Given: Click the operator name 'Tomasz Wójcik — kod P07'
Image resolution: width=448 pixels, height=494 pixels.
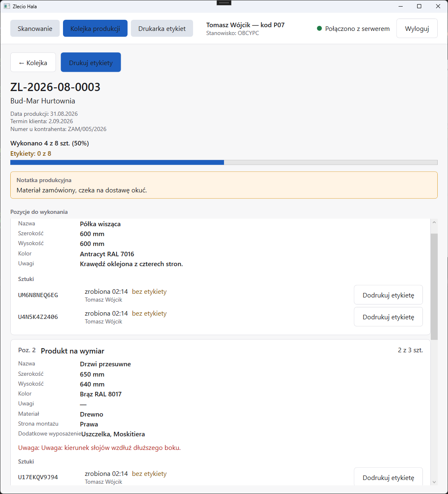Looking at the screenshot, I should (x=245, y=25).
